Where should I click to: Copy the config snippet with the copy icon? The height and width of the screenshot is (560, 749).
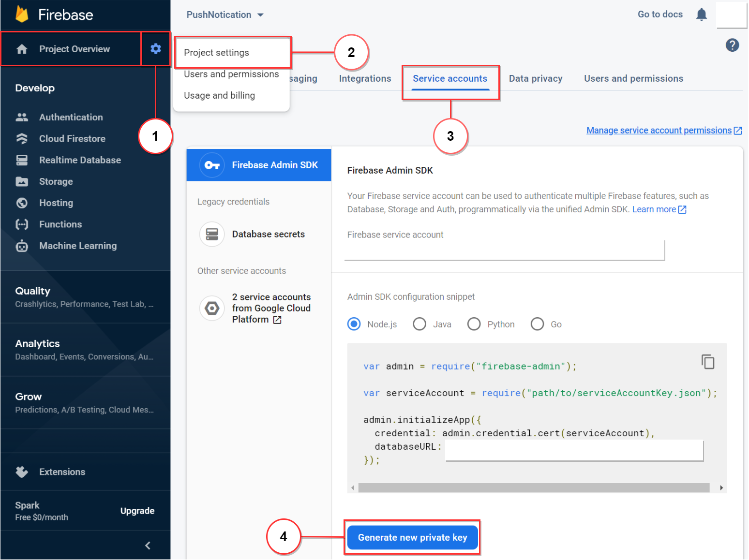pyautogui.click(x=708, y=362)
